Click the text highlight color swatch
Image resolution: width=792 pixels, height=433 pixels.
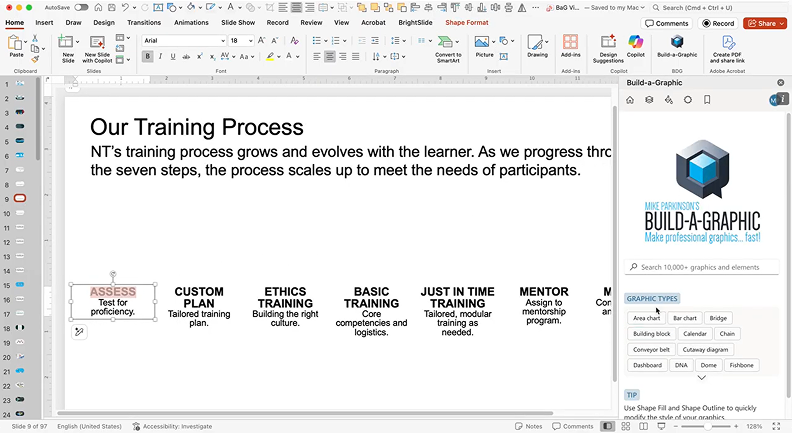[x=270, y=57]
